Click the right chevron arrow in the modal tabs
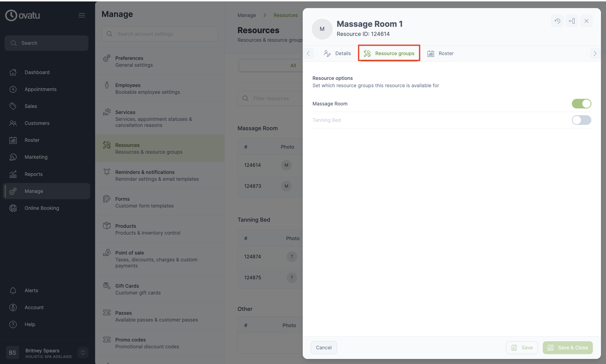Viewport: 606px width, 364px height. pos(595,53)
